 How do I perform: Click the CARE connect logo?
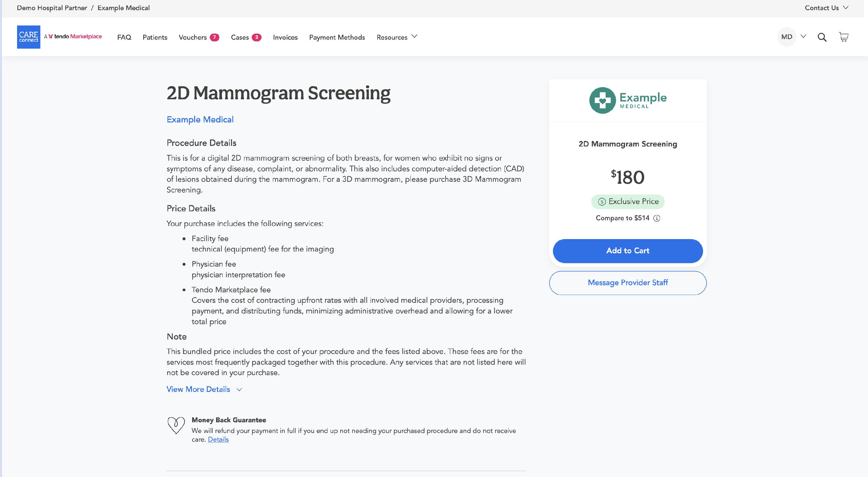(x=29, y=37)
